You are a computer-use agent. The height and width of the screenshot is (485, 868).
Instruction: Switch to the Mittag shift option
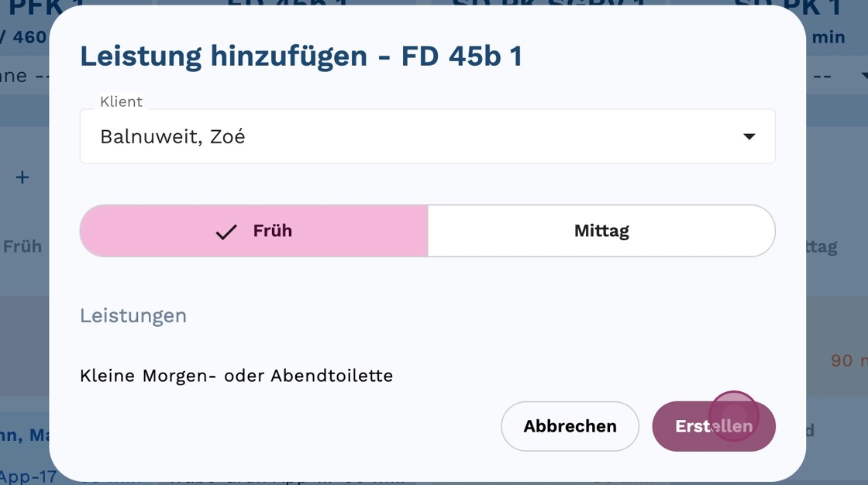[x=601, y=231]
